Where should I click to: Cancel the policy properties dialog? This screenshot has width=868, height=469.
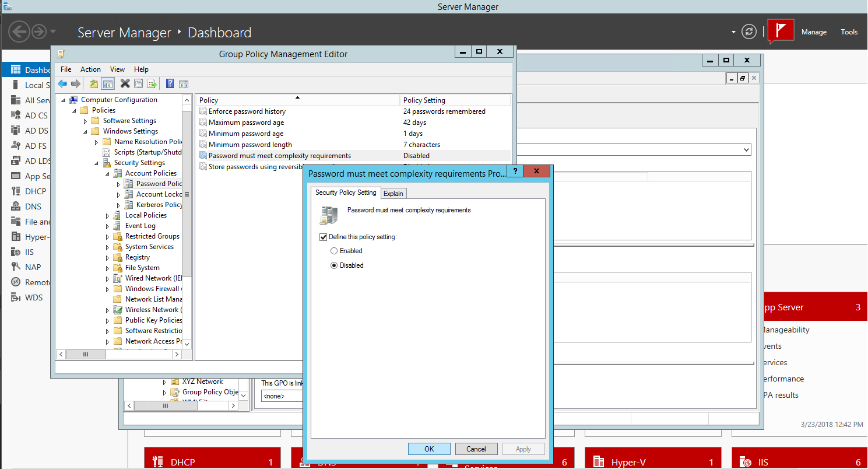[476, 449]
